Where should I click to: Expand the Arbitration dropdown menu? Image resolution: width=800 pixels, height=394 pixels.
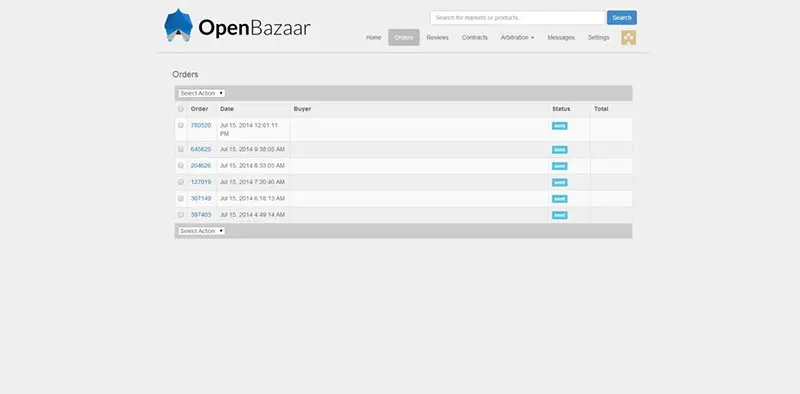click(517, 38)
